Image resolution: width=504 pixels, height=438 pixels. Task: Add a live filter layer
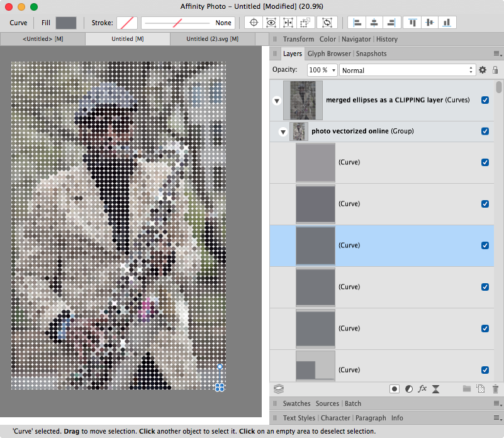435,389
